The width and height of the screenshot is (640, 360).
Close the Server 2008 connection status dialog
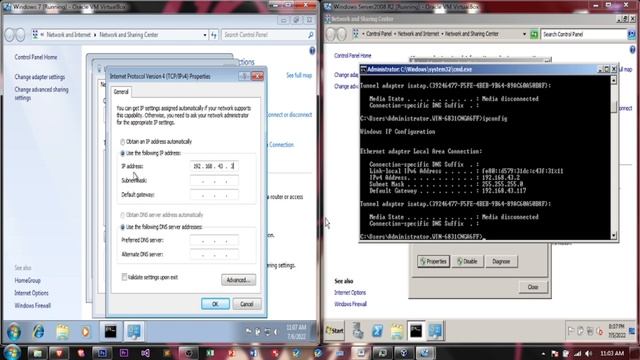[533, 287]
